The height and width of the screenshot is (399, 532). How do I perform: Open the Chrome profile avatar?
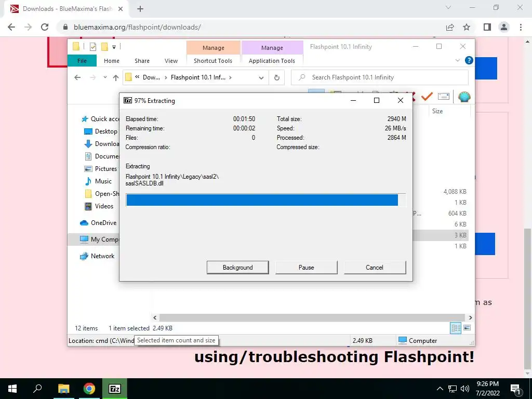point(504,27)
